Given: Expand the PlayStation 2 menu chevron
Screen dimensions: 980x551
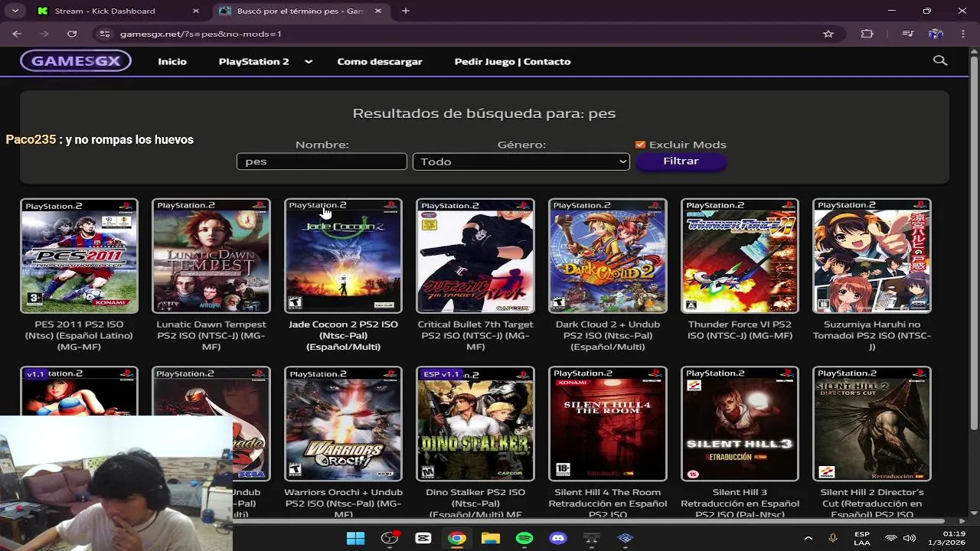Looking at the screenshot, I should click(309, 61).
